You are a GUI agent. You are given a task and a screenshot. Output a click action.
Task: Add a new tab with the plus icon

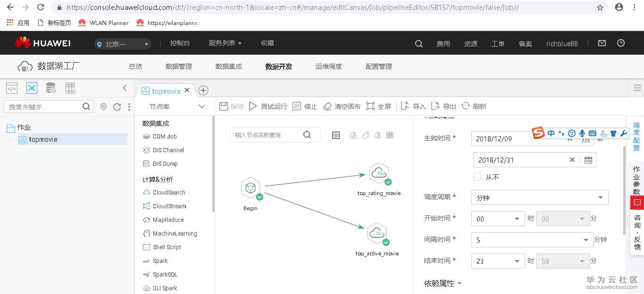pos(203,90)
